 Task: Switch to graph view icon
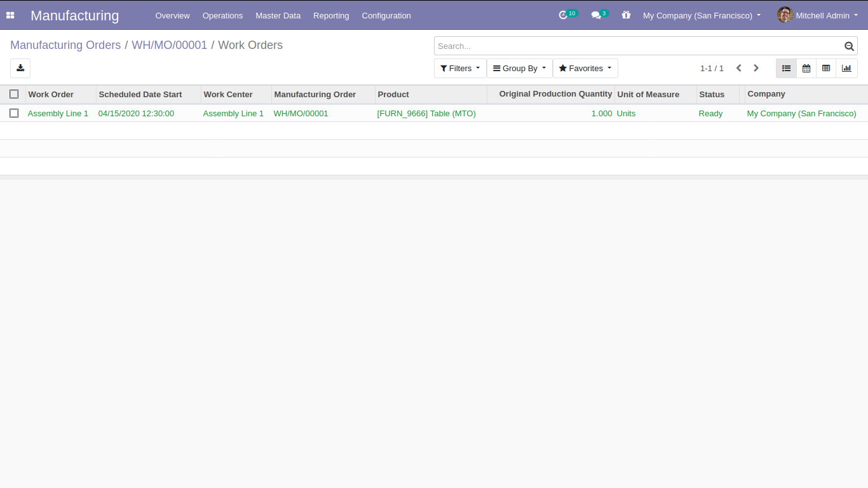pyautogui.click(x=846, y=68)
